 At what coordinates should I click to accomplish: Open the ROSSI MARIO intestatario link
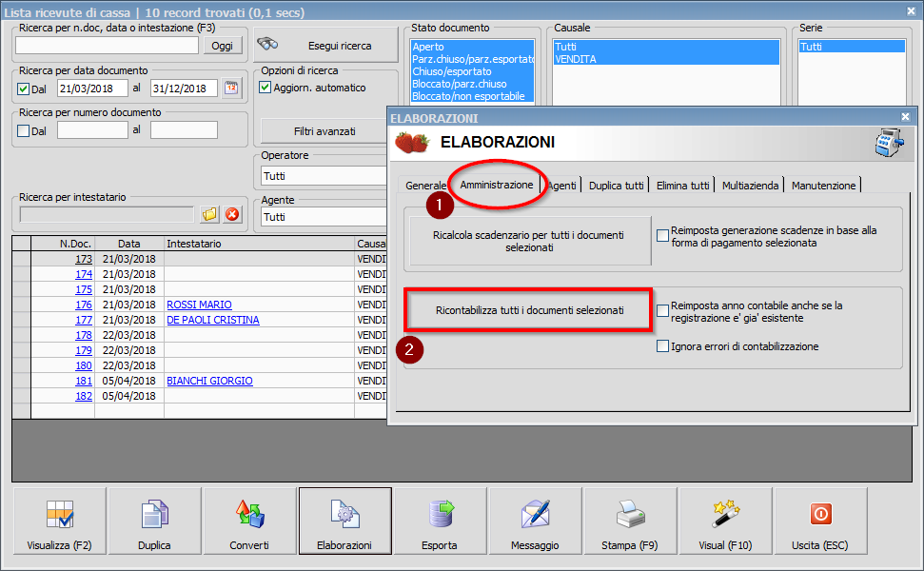tap(199, 305)
